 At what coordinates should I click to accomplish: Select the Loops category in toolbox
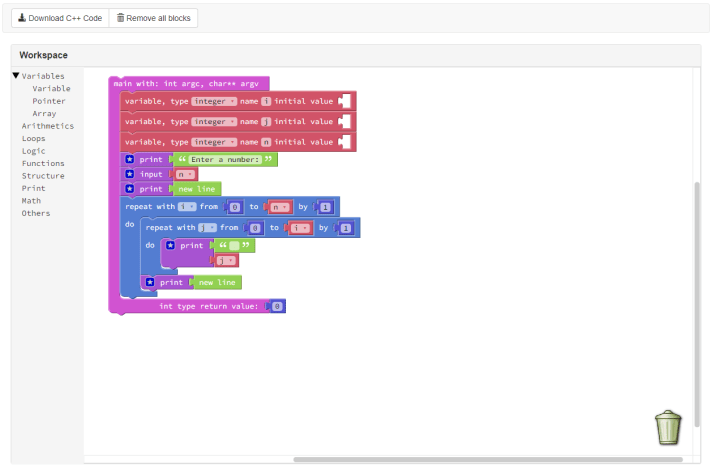33,139
